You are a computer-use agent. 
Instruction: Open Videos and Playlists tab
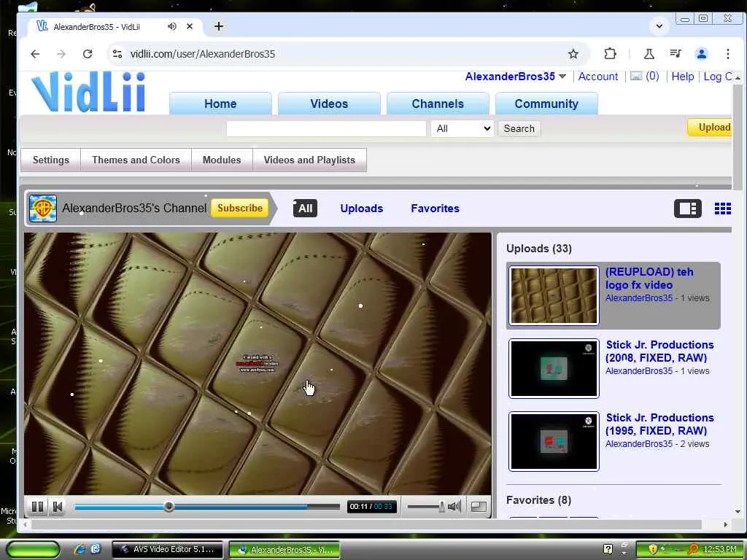(309, 160)
